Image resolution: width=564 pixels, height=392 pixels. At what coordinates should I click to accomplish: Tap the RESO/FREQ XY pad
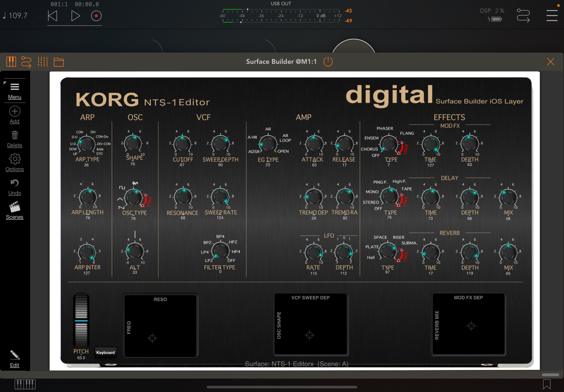[160, 326]
